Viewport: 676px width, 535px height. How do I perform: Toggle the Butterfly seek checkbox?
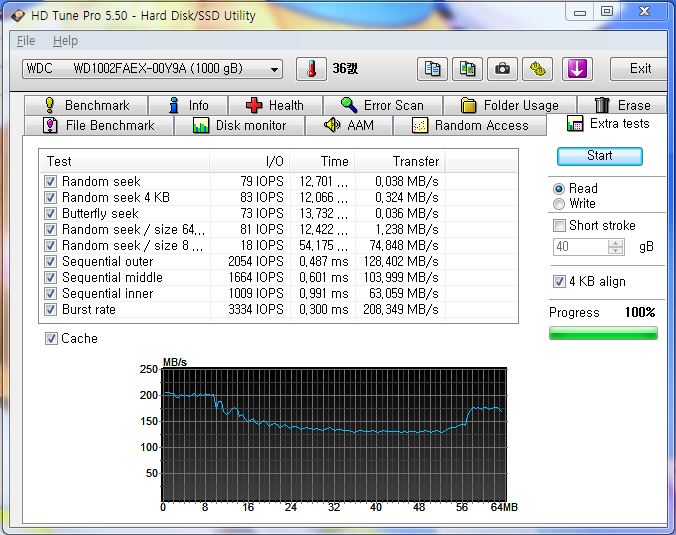pyautogui.click(x=50, y=213)
